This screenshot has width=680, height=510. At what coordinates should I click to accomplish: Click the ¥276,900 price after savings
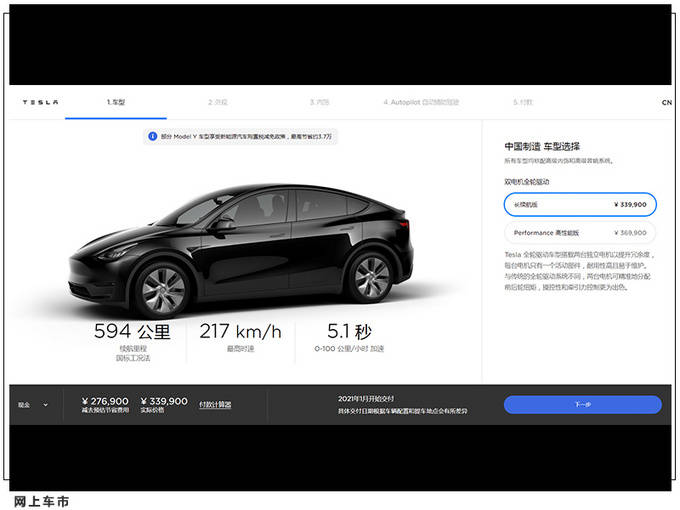click(x=104, y=401)
